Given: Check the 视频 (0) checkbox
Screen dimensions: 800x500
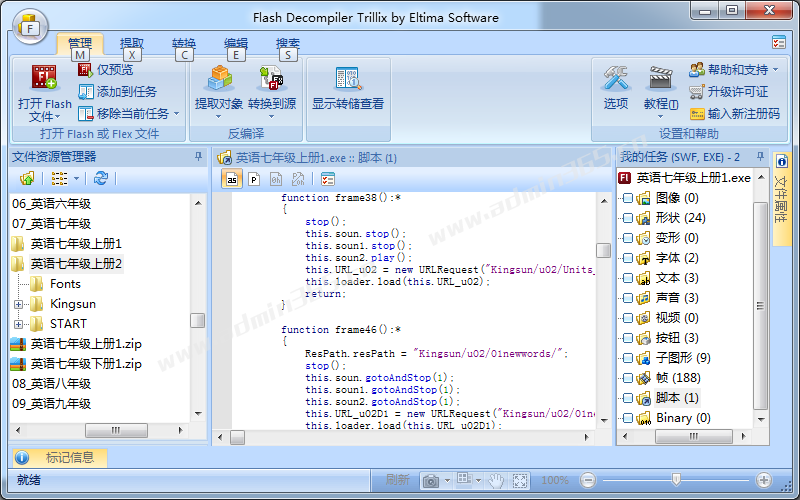Looking at the screenshot, I should [628, 318].
